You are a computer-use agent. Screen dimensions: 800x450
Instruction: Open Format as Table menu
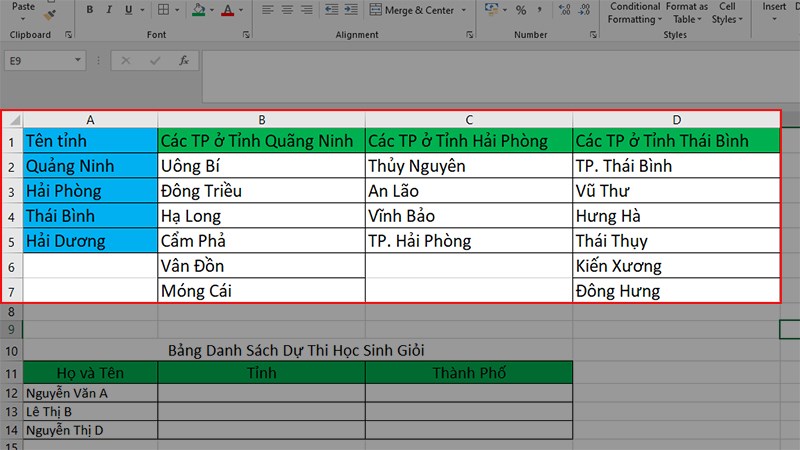pos(687,13)
